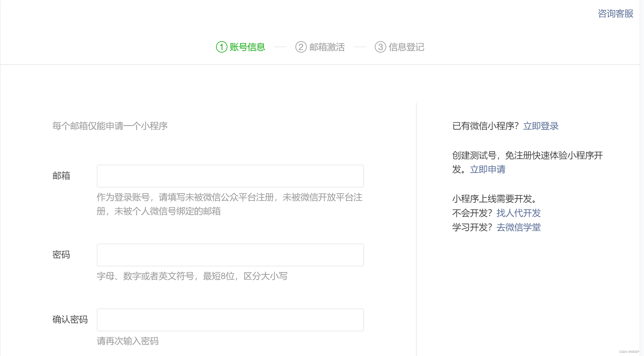
Task: Click the step 1 circle icon
Action: click(221, 47)
